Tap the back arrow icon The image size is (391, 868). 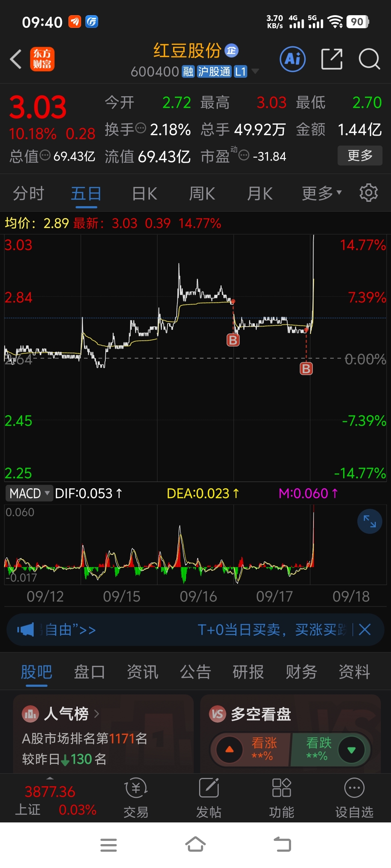tap(16, 59)
